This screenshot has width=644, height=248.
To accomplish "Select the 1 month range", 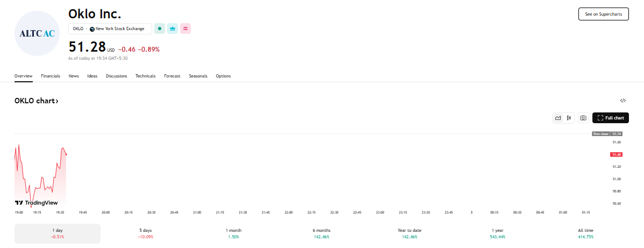I will (x=233, y=233).
